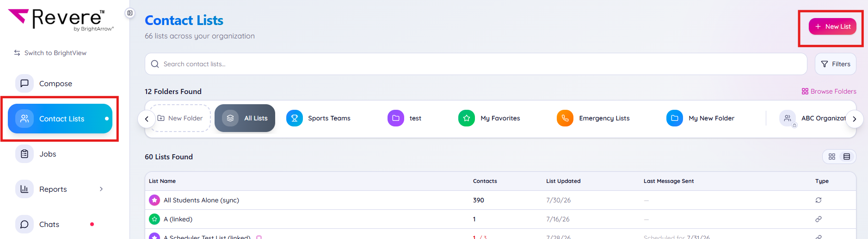Open the Filters button
868x239 pixels.
(x=835, y=64)
